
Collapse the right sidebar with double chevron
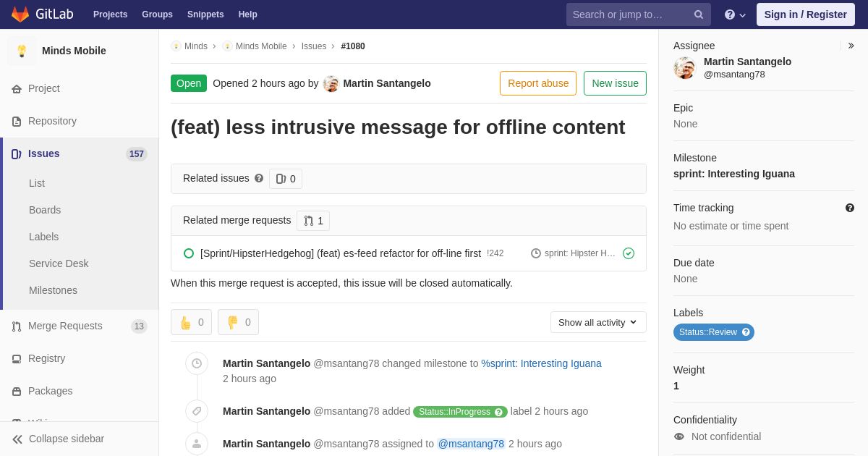tap(851, 46)
